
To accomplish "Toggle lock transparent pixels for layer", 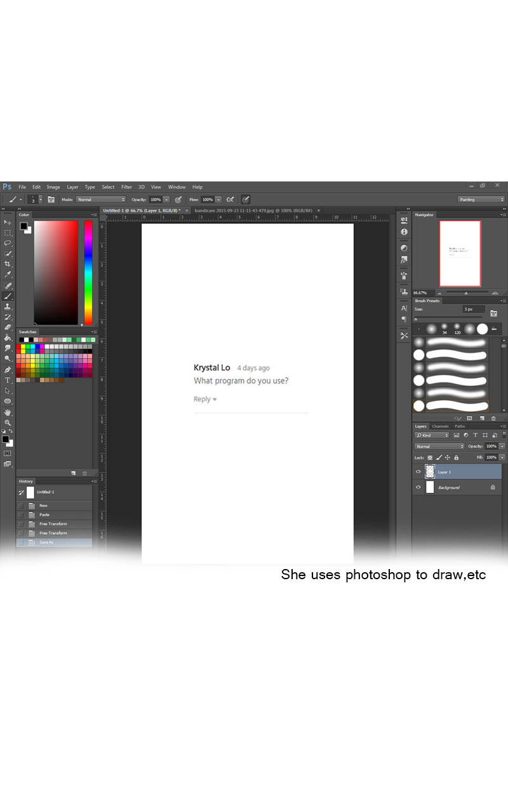I will coord(430,457).
